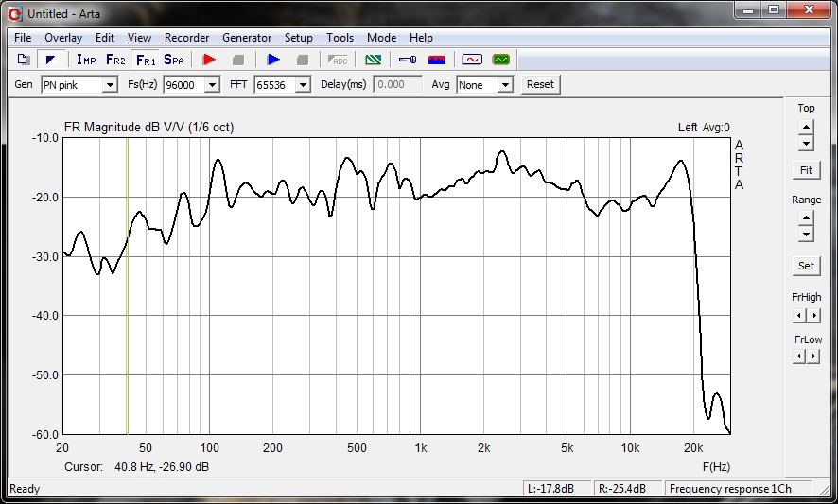Open the Generator menu
This screenshot has width=838, height=504.
(247, 38)
